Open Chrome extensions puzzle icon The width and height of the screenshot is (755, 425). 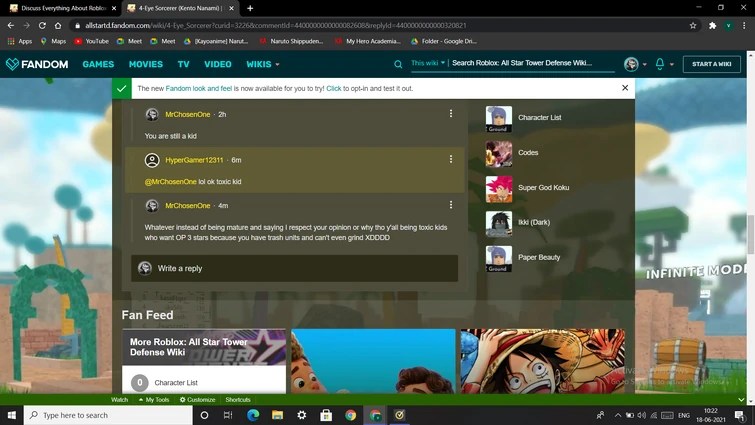pos(713,26)
